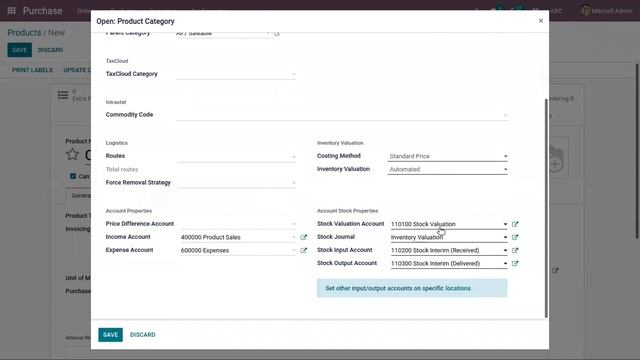
Task: Open the Routes dropdown
Action: [x=236, y=156]
